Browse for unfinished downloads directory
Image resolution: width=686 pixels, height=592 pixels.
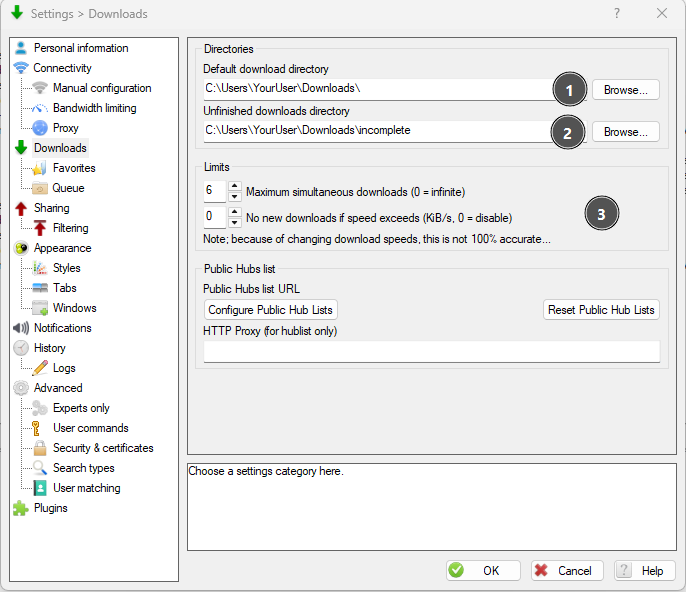click(x=626, y=132)
